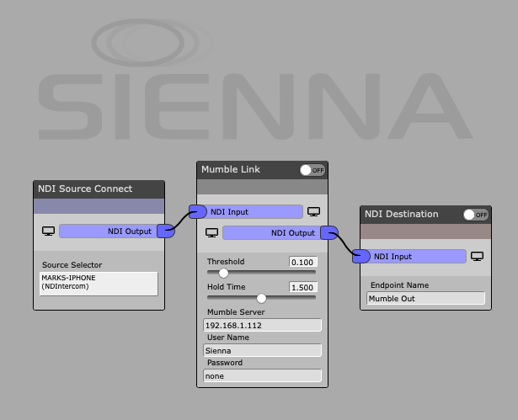
Task: Toggle the Mumble Link OFF switch
Action: point(312,170)
